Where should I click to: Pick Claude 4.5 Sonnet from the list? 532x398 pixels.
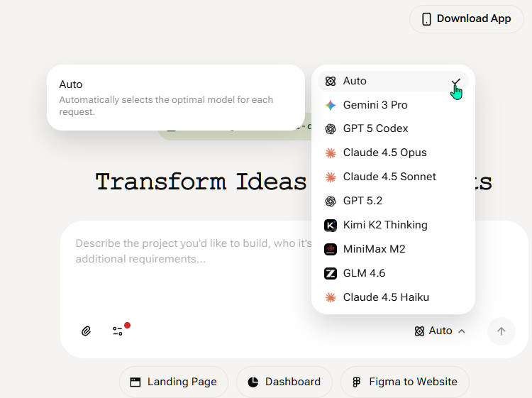pos(389,177)
